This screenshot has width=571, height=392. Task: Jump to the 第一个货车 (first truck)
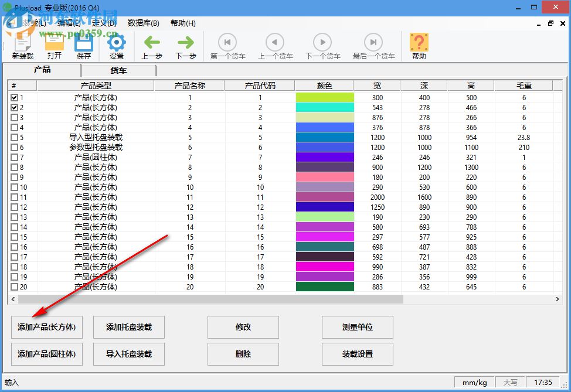[x=227, y=42]
